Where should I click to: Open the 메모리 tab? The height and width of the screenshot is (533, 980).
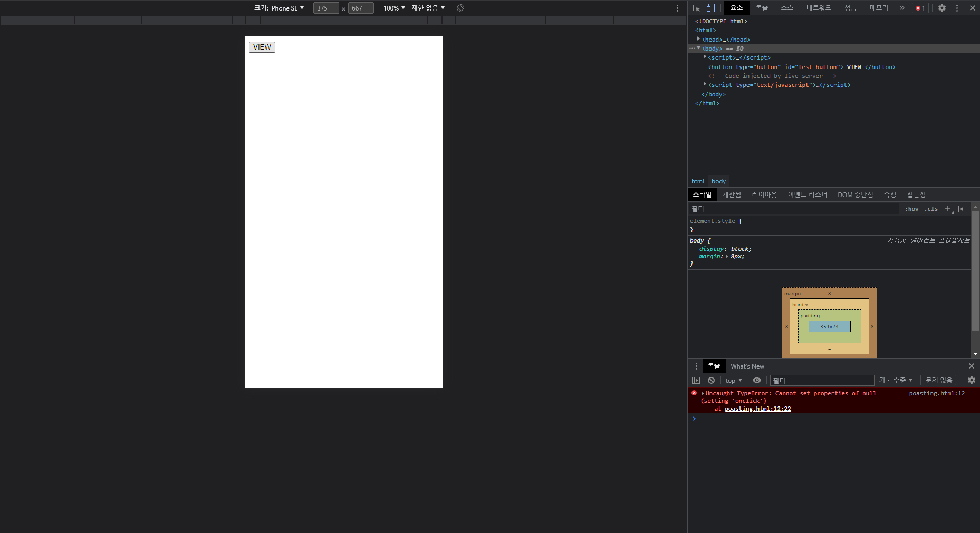click(879, 8)
